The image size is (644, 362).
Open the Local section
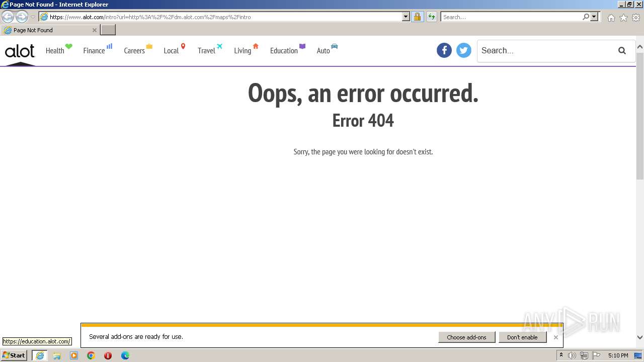click(x=175, y=50)
